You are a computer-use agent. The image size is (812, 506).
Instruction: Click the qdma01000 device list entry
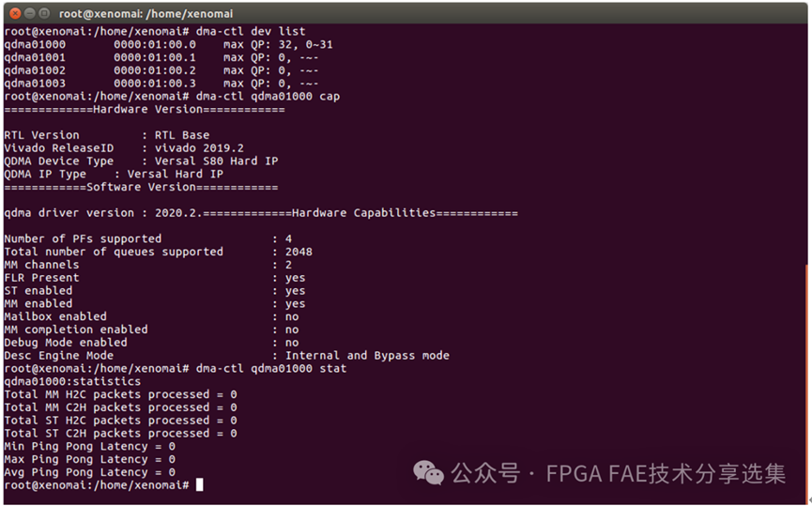tap(35, 44)
